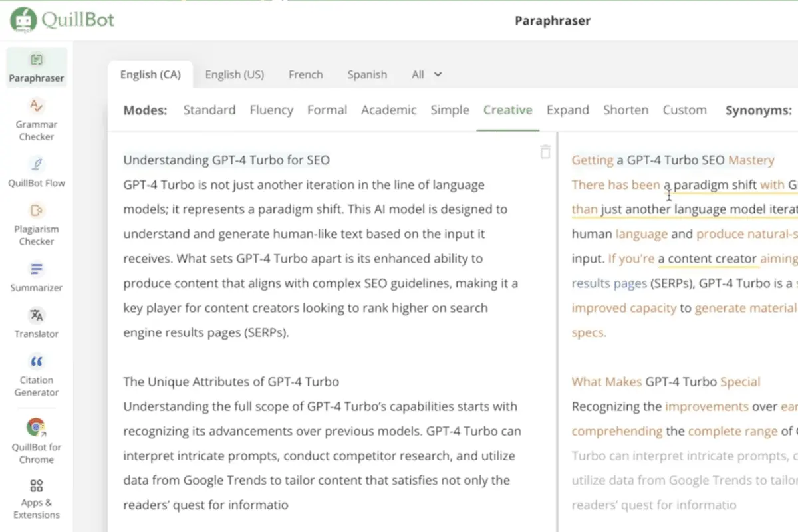This screenshot has height=532, width=798.
Task: Click the QuillBot logo
Action: click(x=63, y=20)
